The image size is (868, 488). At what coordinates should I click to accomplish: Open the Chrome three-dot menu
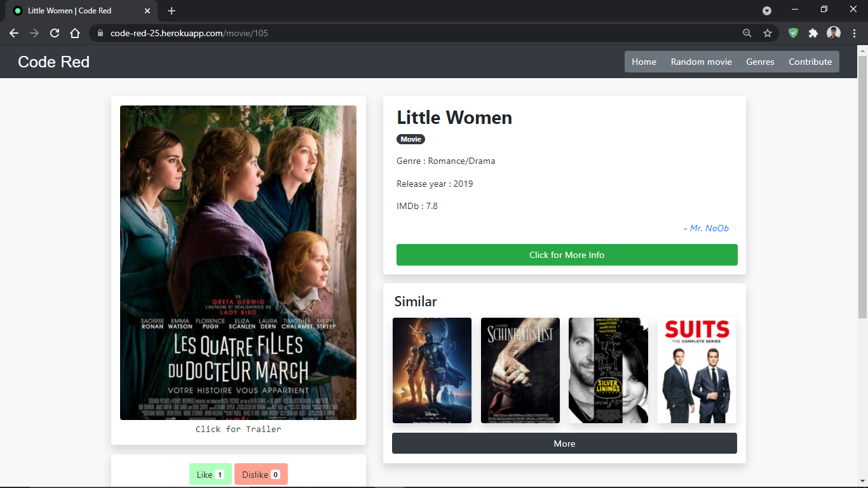[x=854, y=33]
